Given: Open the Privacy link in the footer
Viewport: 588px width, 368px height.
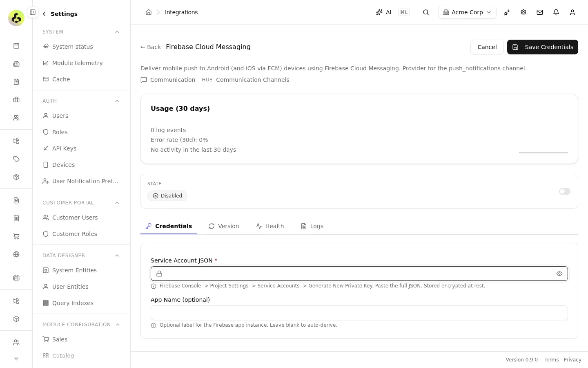Looking at the screenshot, I should pyautogui.click(x=572, y=360).
